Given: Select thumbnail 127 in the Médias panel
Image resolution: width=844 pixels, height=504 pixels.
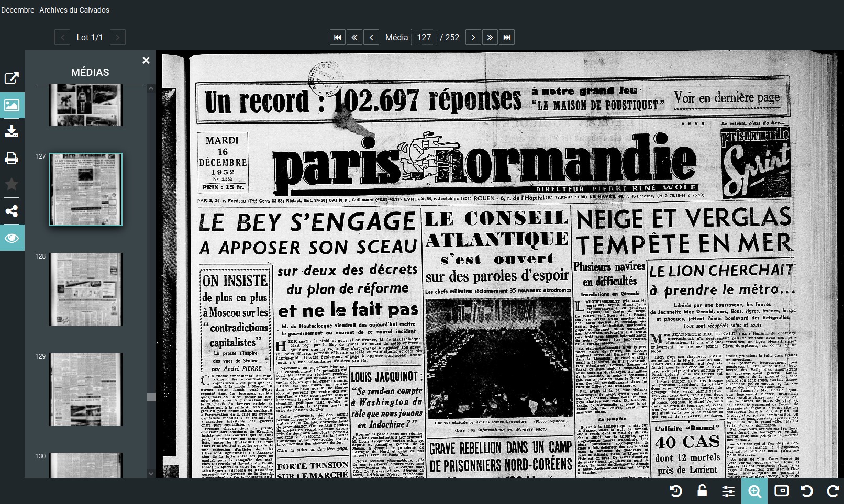Looking at the screenshot, I should [x=86, y=189].
